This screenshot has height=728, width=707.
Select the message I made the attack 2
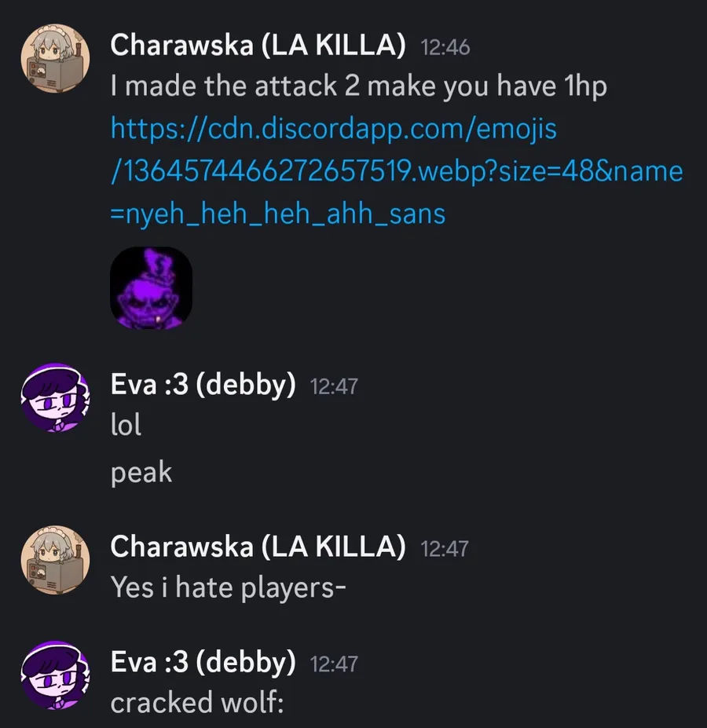click(359, 87)
